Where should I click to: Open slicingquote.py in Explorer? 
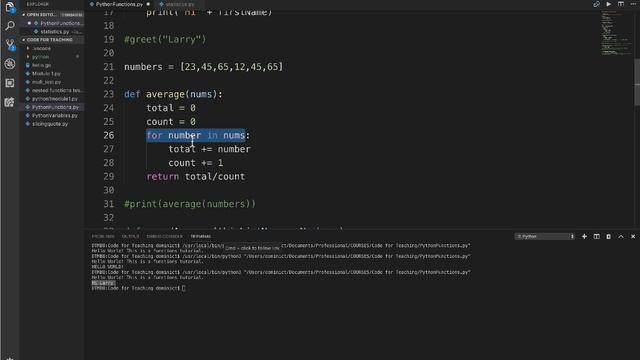[50, 124]
